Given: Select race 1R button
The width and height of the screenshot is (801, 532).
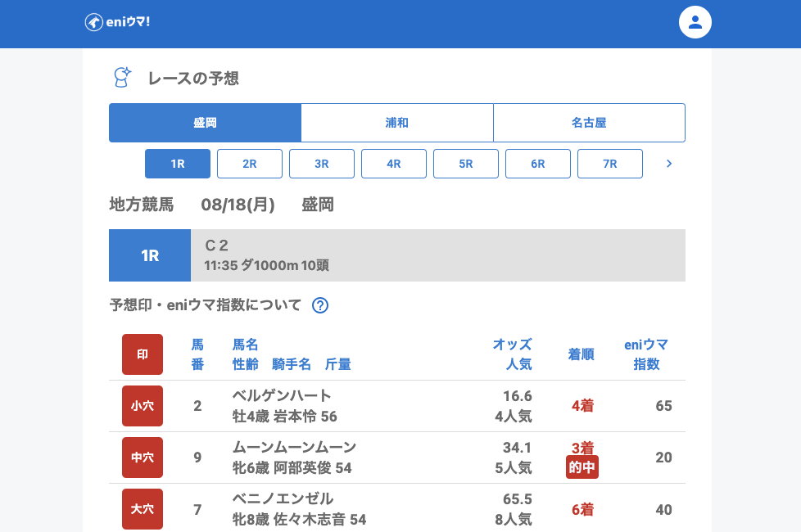Looking at the screenshot, I should pyautogui.click(x=178, y=164).
